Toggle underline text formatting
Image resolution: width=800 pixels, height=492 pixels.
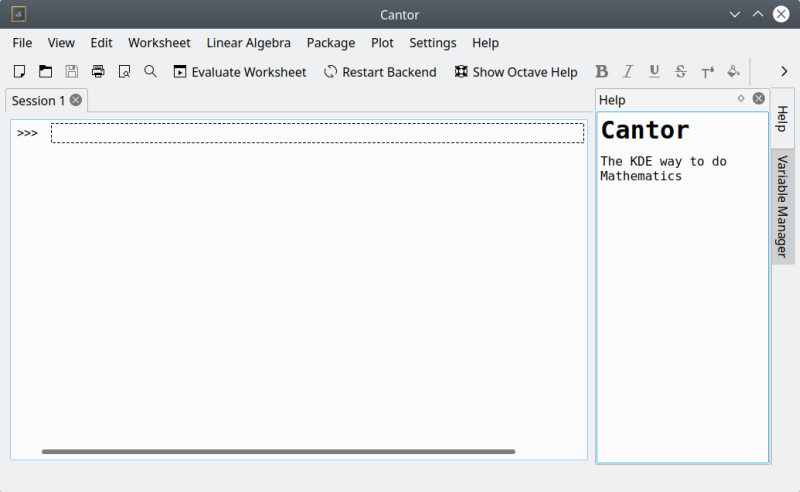[x=654, y=72]
